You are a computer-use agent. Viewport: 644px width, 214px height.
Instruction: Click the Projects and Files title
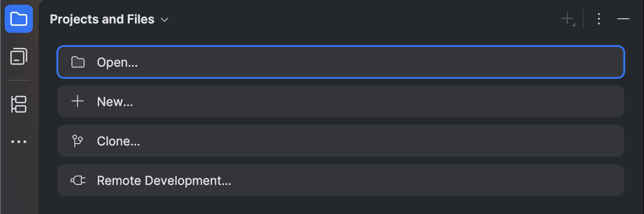102,19
